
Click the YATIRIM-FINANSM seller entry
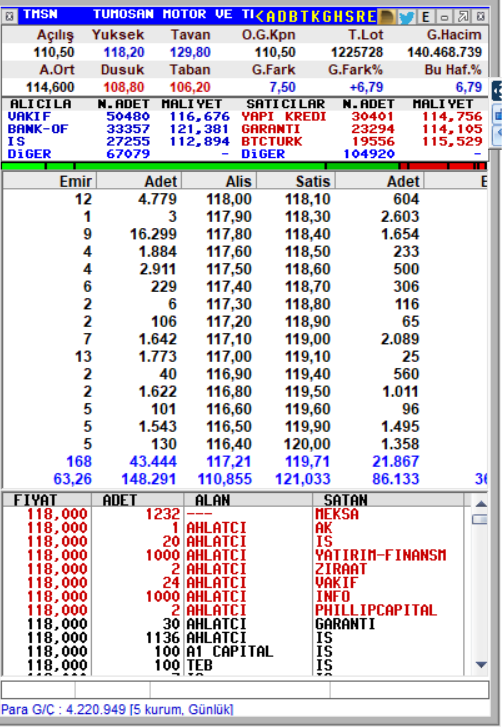point(381,555)
